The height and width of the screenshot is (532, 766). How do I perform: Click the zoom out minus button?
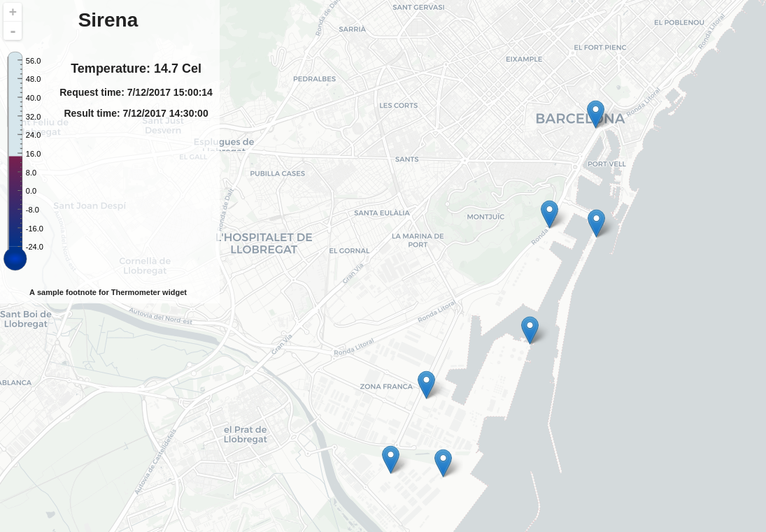point(13,31)
